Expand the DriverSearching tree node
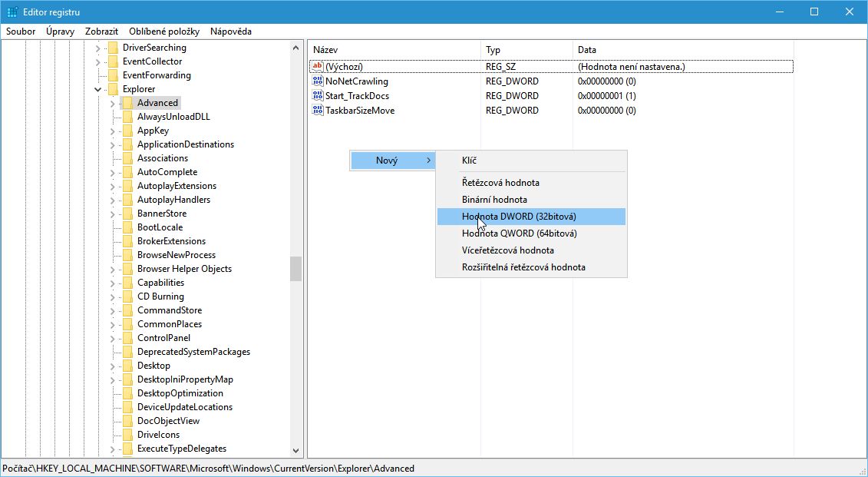The width and height of the screenshot is (868, 477). [98, 48]
